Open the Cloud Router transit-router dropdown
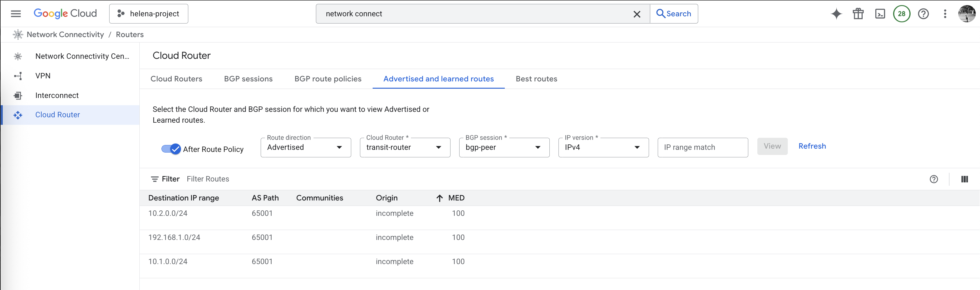Viewport: 980px width, 290px height. [405, 147]
